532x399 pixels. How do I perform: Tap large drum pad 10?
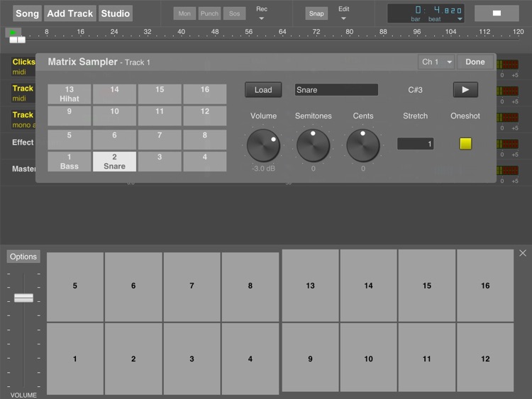coord(368,357)
